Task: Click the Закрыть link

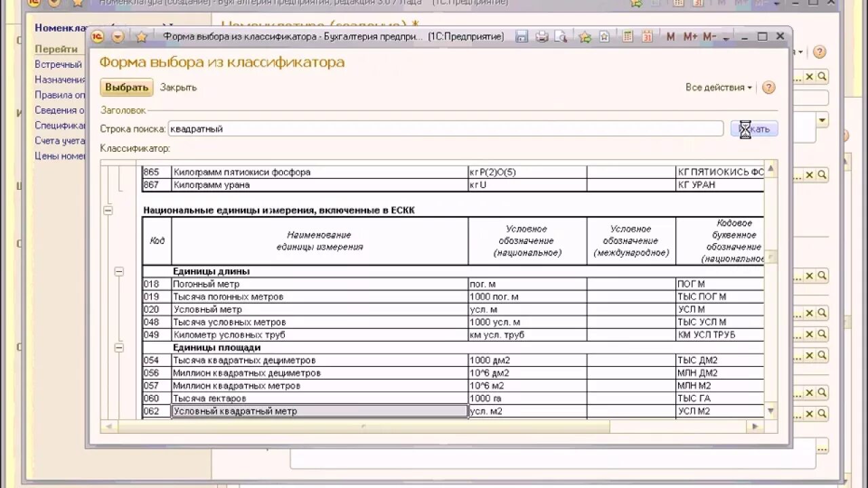Action: coord(178,87)
